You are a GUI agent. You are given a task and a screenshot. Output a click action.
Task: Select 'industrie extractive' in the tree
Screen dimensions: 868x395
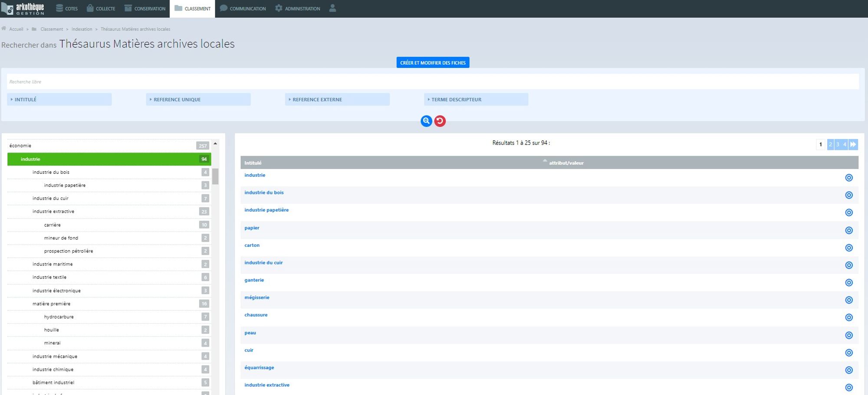(x=53, y=212)
